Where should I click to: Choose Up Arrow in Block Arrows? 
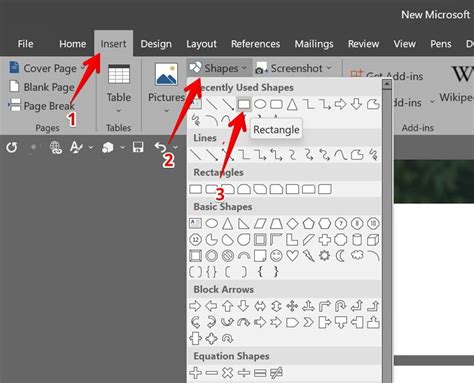click(x=228, y=306)
